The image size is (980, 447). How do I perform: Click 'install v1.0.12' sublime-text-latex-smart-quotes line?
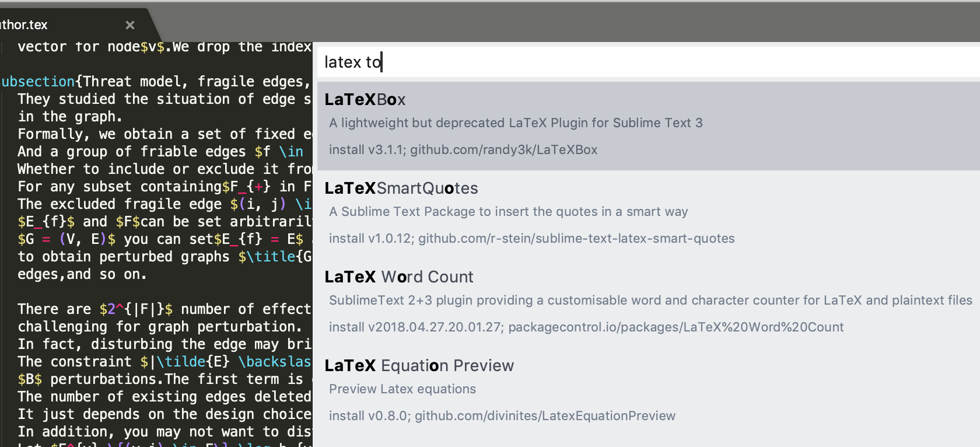point(532,239)
